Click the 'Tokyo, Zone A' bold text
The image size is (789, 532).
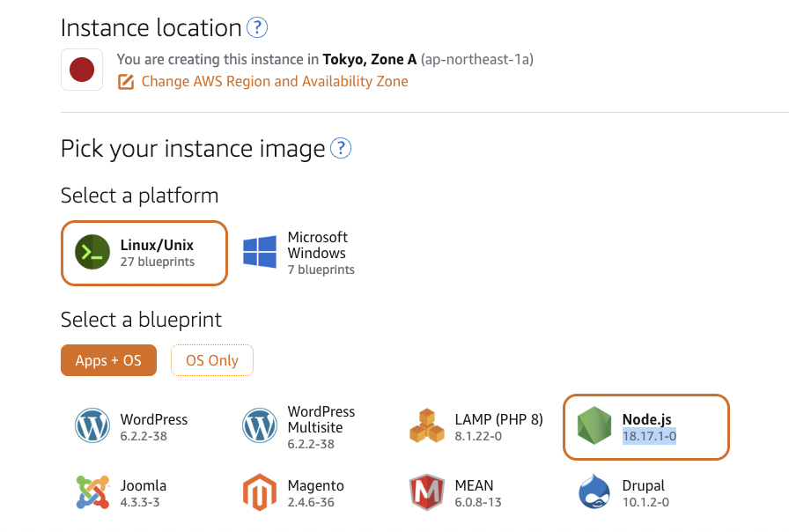point(370,59)
